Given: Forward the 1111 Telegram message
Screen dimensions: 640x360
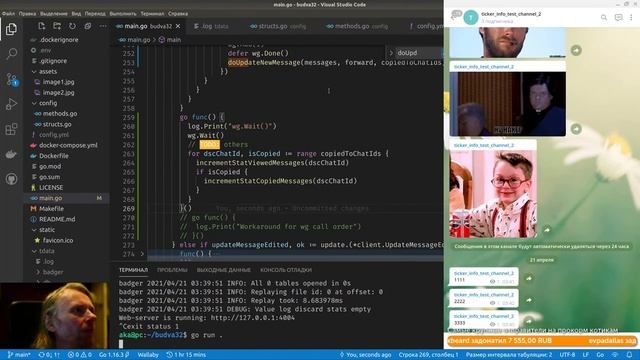Looking at the screenshot, I should point(529,278).
